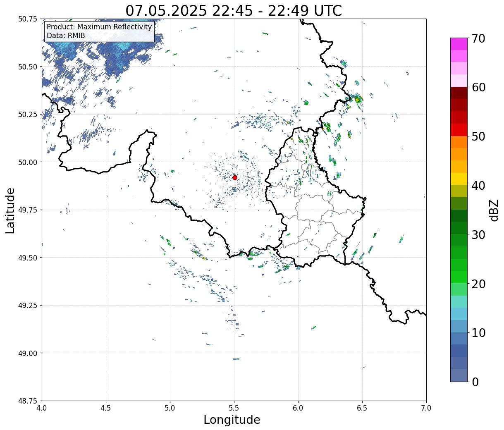Click longitude tick label 6.0
The width and height of the screenshot is (504, 430).
pos(298,408)
